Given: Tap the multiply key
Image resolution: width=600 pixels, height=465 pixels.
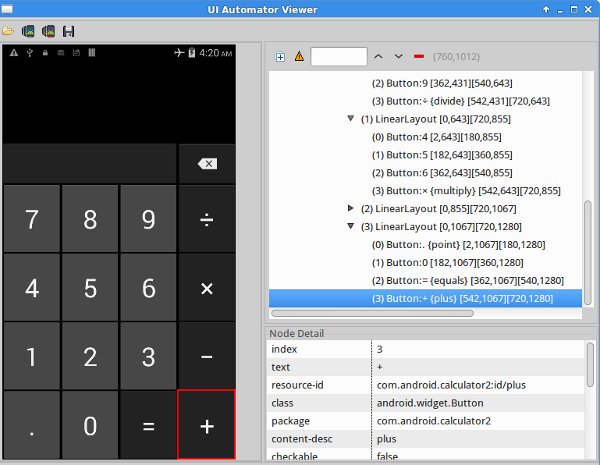Looking at the screenshot, I should tap(207, 287).
